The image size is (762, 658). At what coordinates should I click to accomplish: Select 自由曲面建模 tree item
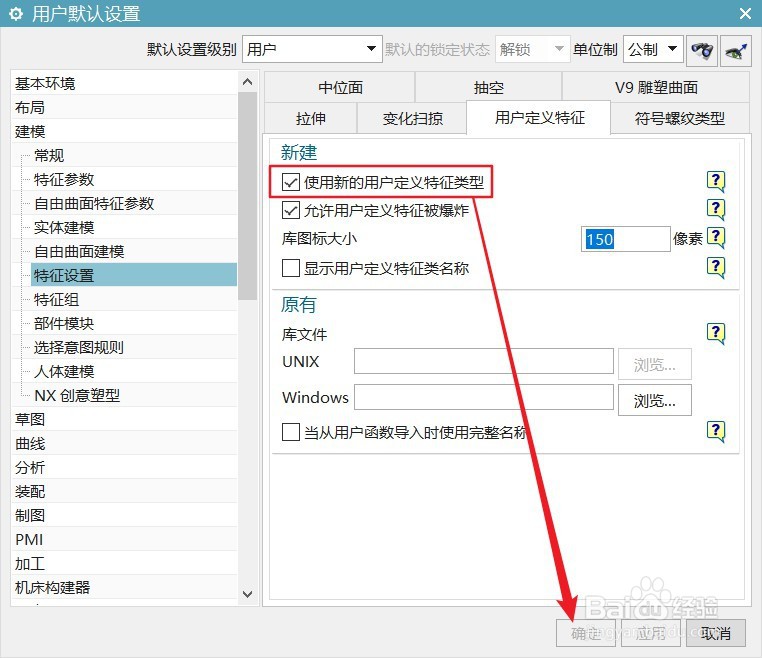pos(134,251)
